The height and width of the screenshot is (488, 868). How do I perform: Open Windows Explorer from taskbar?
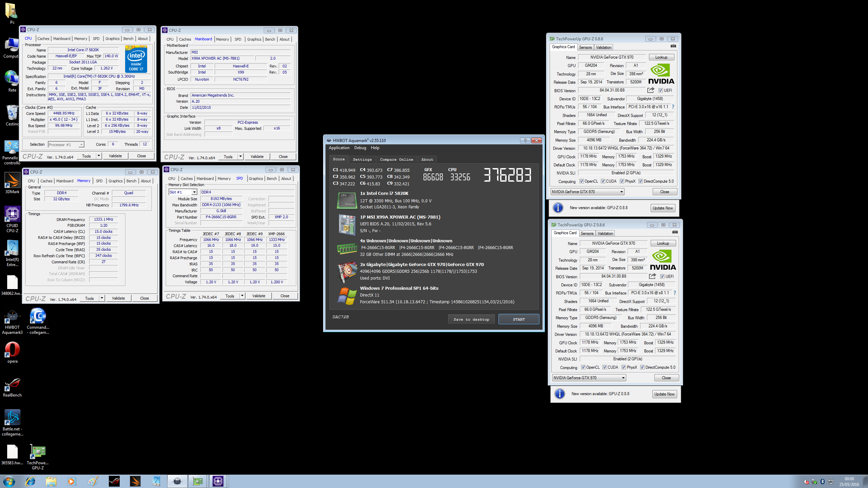(x=51, y=481)
